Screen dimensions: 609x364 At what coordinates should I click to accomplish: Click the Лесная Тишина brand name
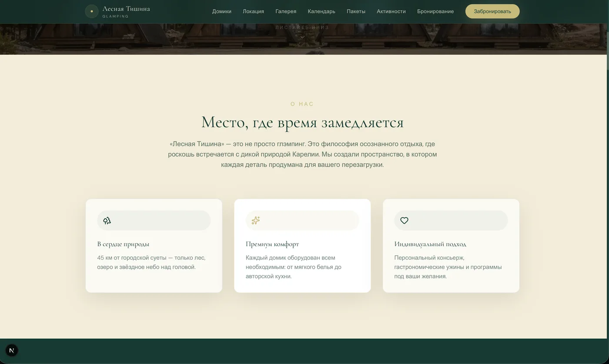126,9
